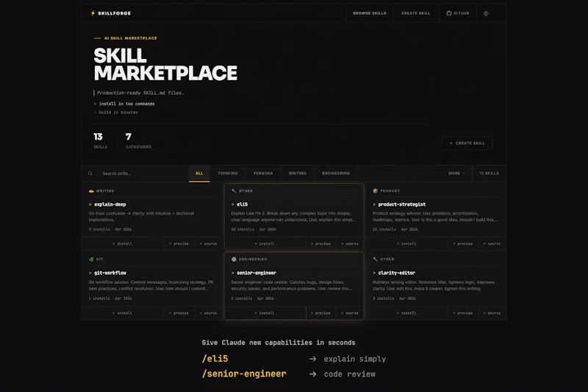
Task: Open Create Skill in the navbar
Action: [415, 13]
